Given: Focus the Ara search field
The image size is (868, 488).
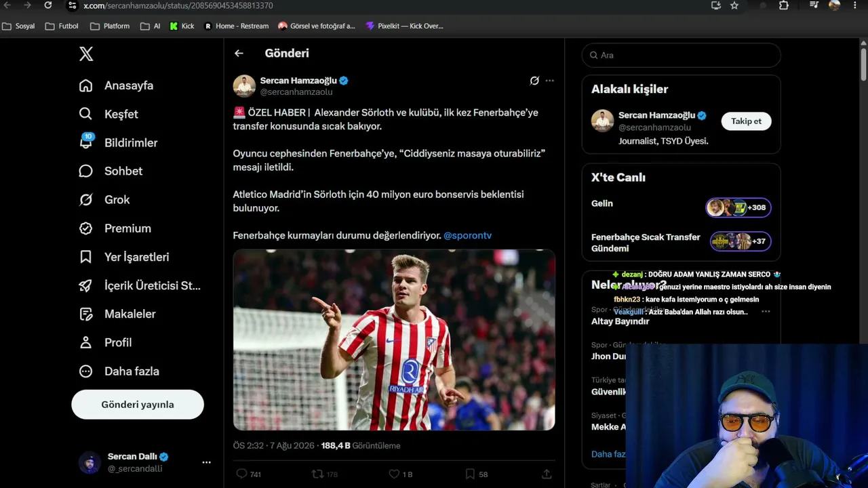Looking at the screenshot, I should pos(681,55).
